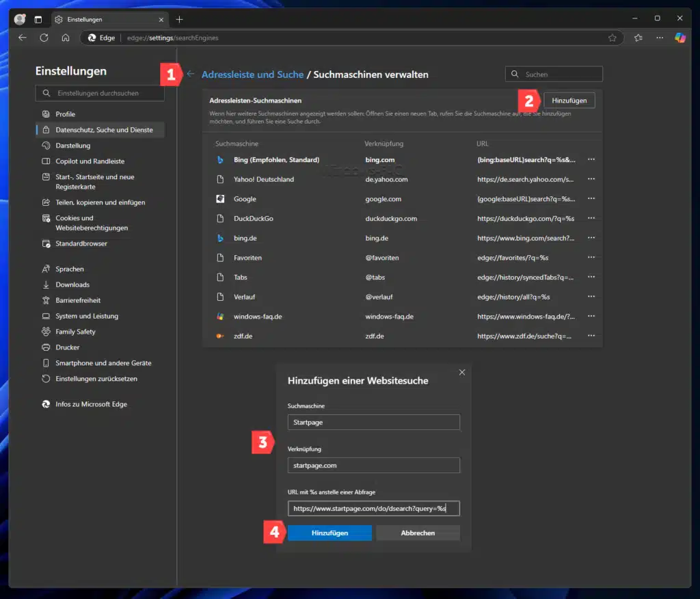Image resolution: width=700 pixels, height=599 pixels.
Task: Open the Edge settings and more menu
Action: coord(660,38)
